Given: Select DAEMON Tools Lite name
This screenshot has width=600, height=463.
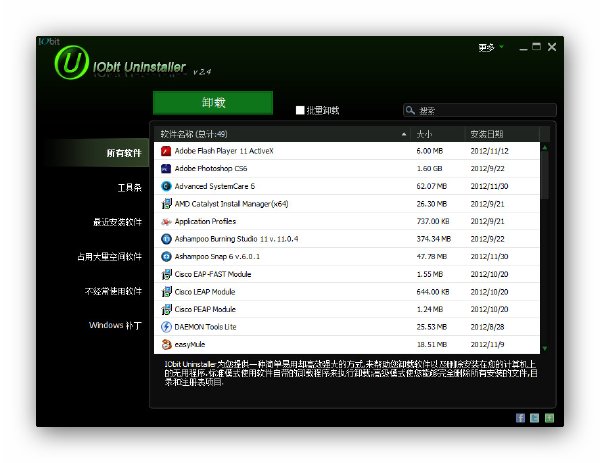Looking at the screenshot, I should (205, 327).
